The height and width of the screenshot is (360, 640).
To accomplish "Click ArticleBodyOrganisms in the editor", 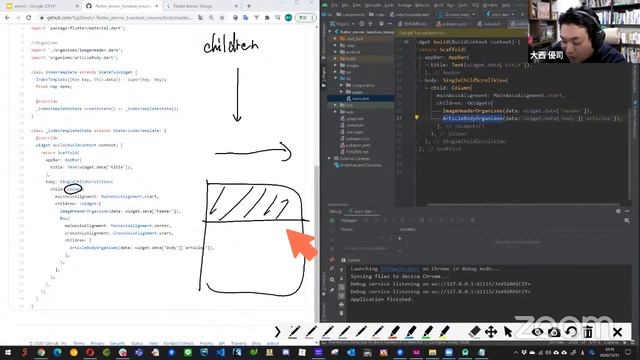I will (472, 118).
